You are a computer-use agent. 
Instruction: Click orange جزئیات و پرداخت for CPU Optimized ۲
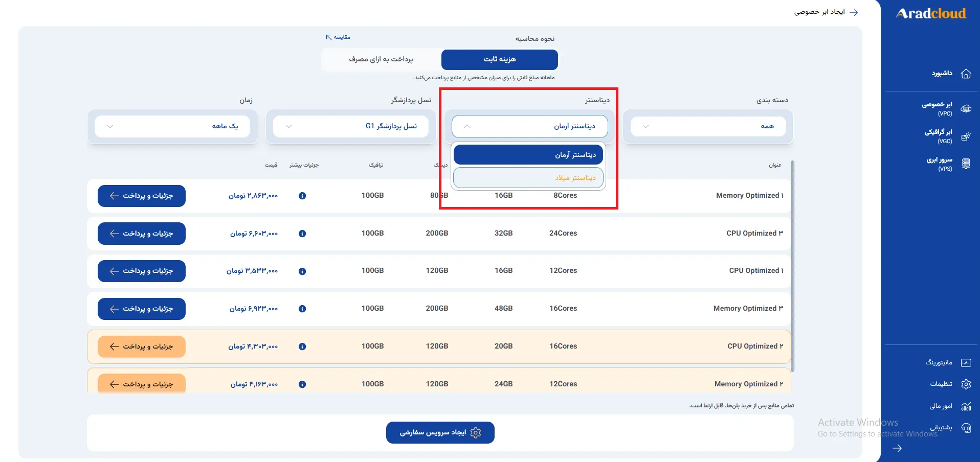[142, 346]
